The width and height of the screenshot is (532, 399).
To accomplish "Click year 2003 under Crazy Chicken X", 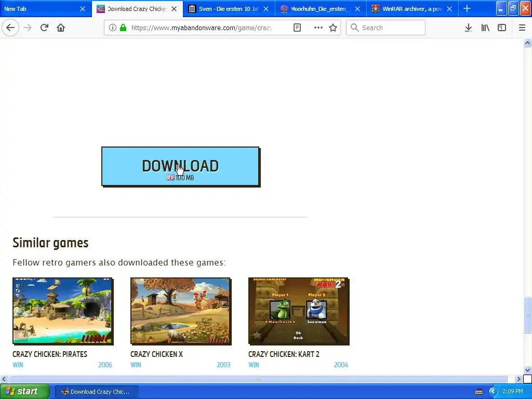I will (223, 365).
